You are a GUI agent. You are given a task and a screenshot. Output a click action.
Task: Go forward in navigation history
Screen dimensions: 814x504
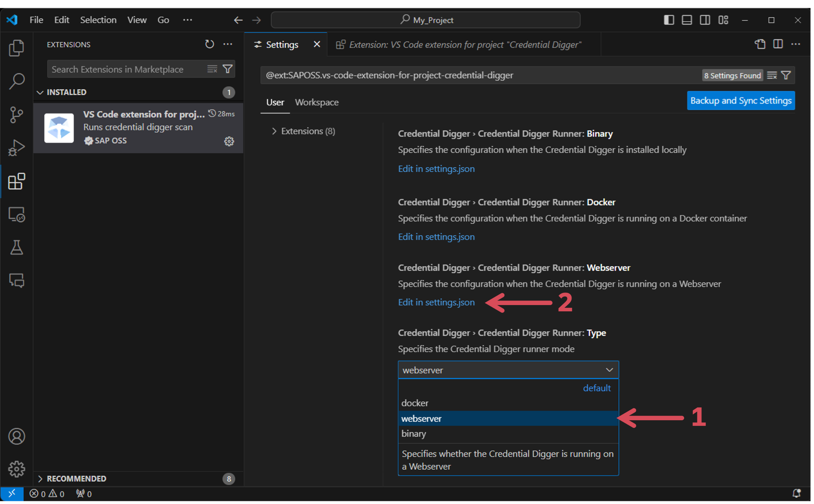256,20
